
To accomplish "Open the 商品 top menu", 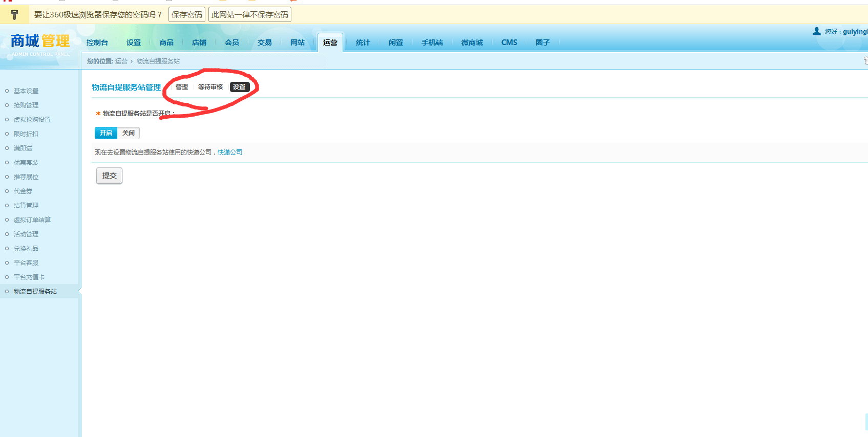I will [166, 42].
